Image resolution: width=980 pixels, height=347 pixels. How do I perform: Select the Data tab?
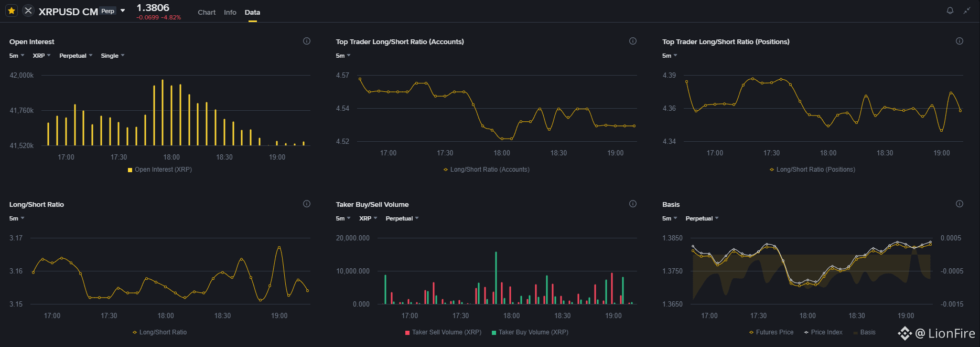(x=252, y=12)
